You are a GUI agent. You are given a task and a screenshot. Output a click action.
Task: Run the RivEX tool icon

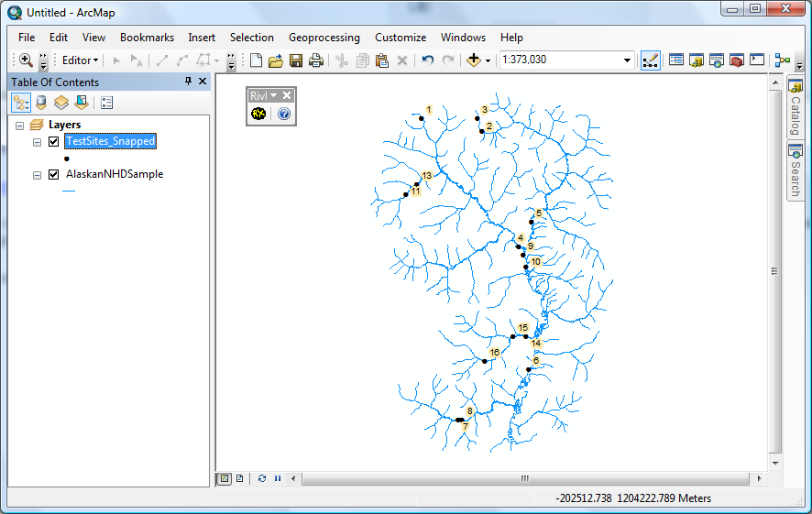[x=258, y=114]
